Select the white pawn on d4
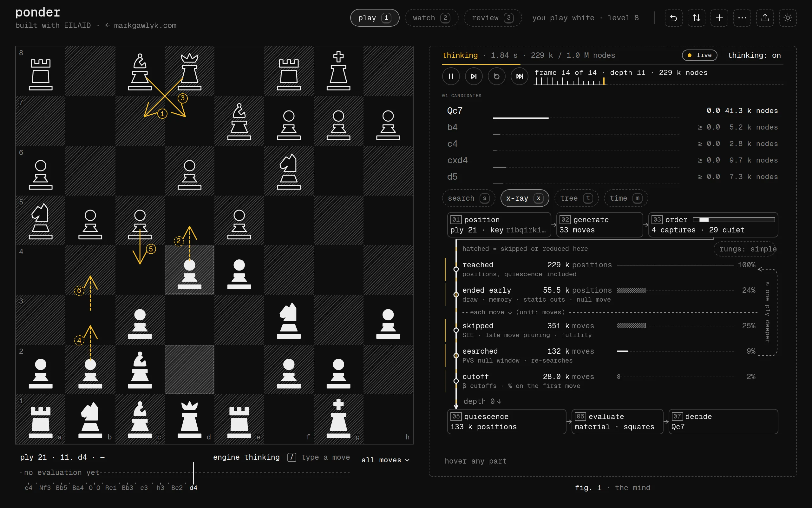This screenshot has width=812, height=508. [190, 270]
